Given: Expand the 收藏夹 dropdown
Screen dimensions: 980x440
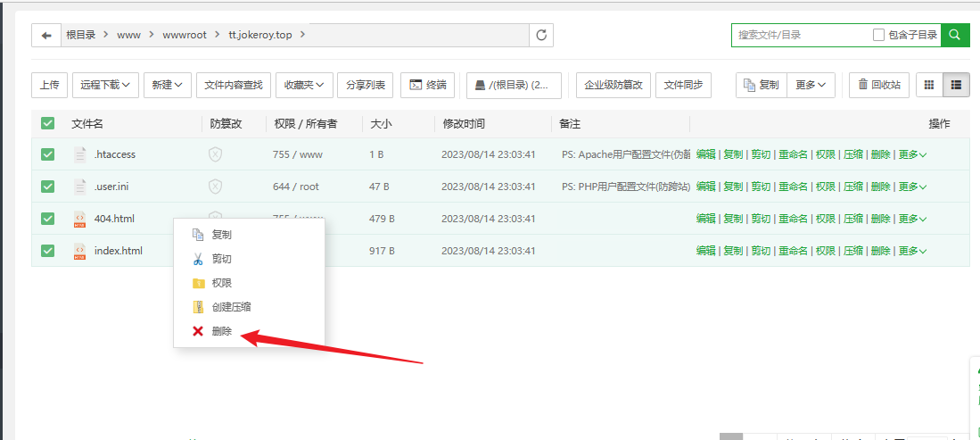Looking at the screenshot, I should pos(304,85).
